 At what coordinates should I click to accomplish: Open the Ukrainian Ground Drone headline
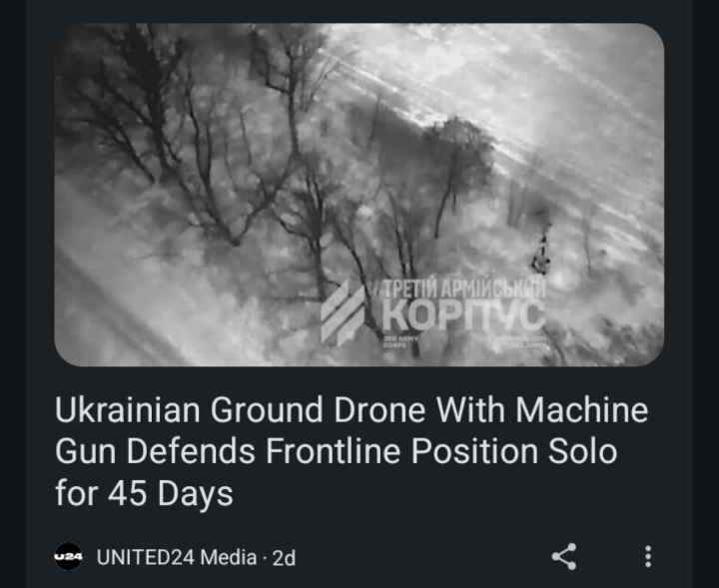[x=352, y=451]
